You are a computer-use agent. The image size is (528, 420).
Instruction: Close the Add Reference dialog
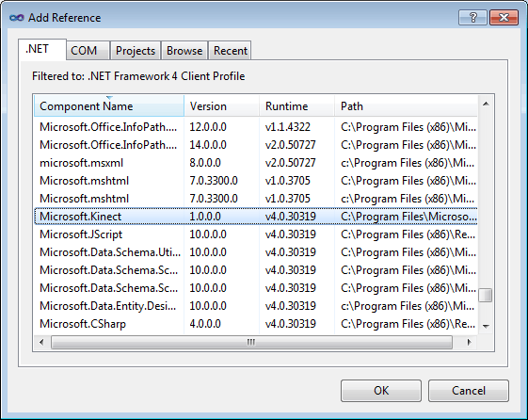pos(504,17)
